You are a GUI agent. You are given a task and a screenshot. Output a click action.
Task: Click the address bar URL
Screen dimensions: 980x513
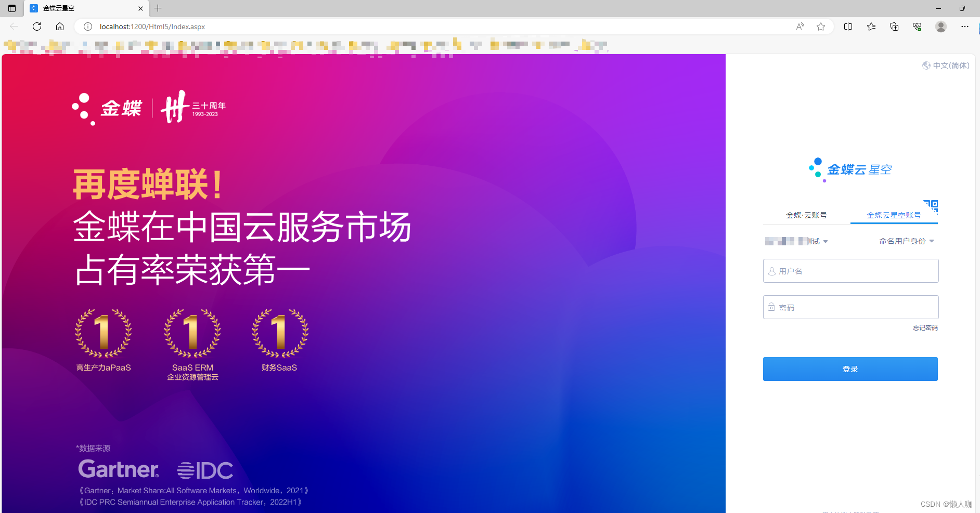pos(152,27)
